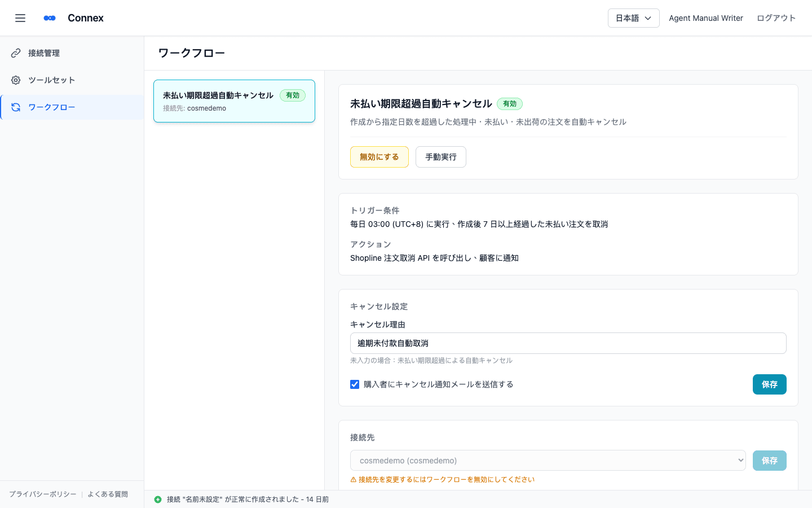The image size is (812, 508).
Task: Click the キャンセル理由 input field
Action: 568,343
